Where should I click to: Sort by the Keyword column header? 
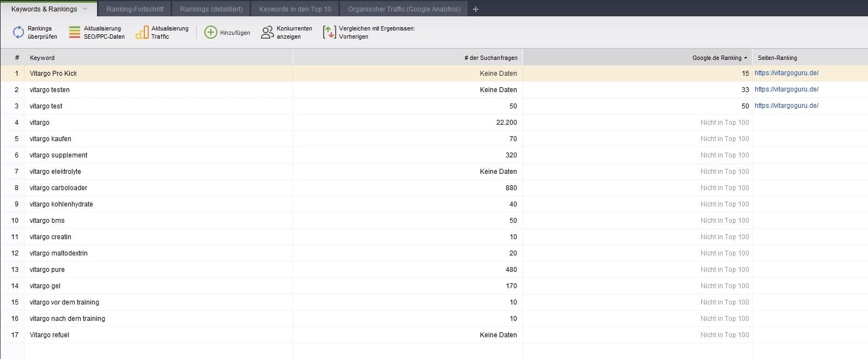(x=159, y=58)
